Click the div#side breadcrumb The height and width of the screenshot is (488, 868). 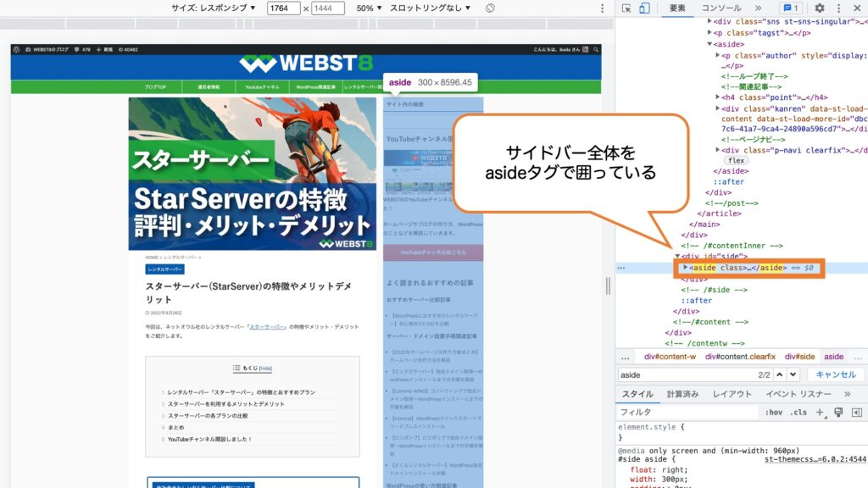pos(800,357)
